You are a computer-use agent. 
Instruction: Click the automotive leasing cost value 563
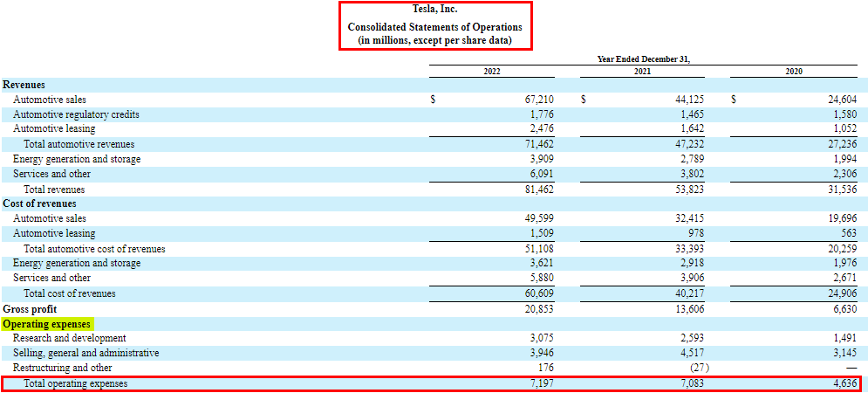[849, 233]
